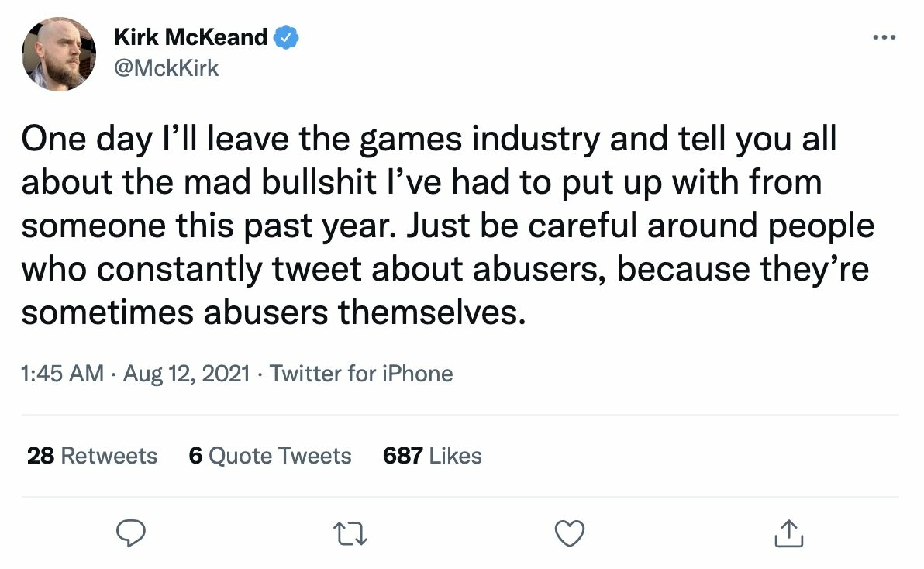
Task: Click the middle tweet line starting 'someone this'
Action: (446, 226)
